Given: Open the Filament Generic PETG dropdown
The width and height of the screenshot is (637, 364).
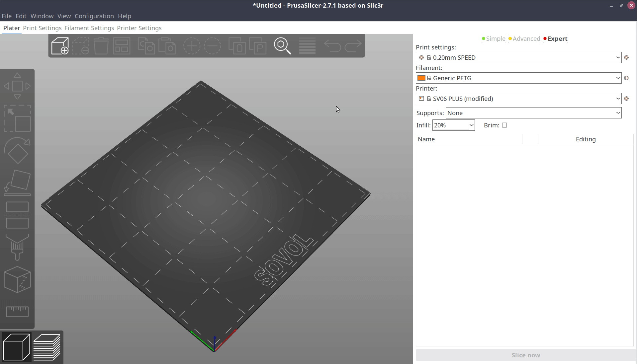Looking at the screenshot, I should (x=518, y=78).
